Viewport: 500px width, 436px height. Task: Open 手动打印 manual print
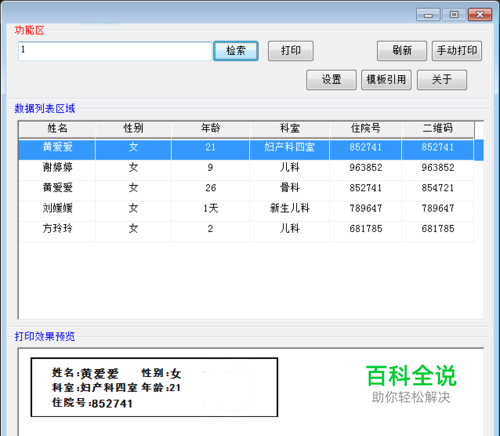pyautogui.click(x=457, y=51)
